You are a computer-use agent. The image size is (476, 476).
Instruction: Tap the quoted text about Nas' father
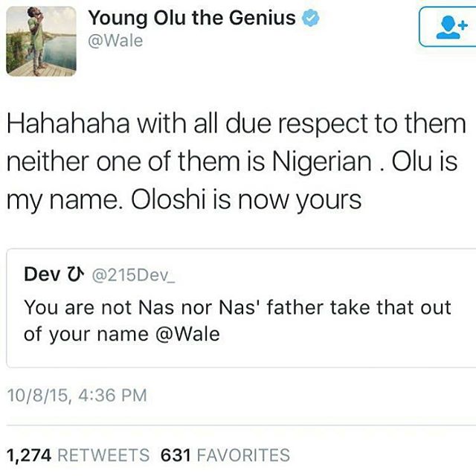[x=238, y=321]
